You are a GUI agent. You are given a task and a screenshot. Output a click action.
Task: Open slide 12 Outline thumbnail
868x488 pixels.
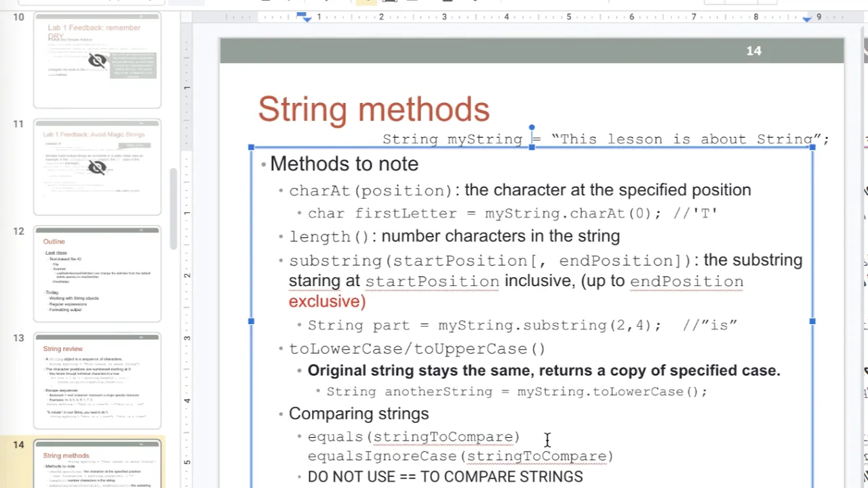pos(98,274)
